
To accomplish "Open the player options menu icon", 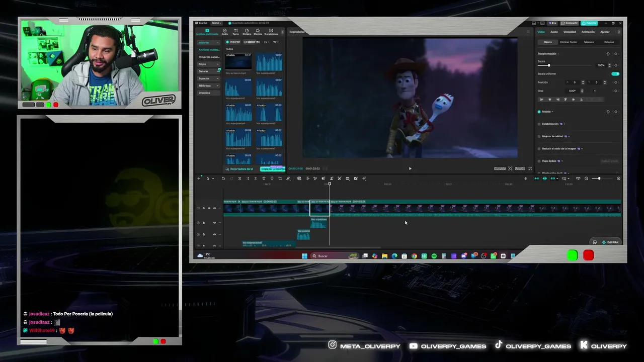I will 528,32.
